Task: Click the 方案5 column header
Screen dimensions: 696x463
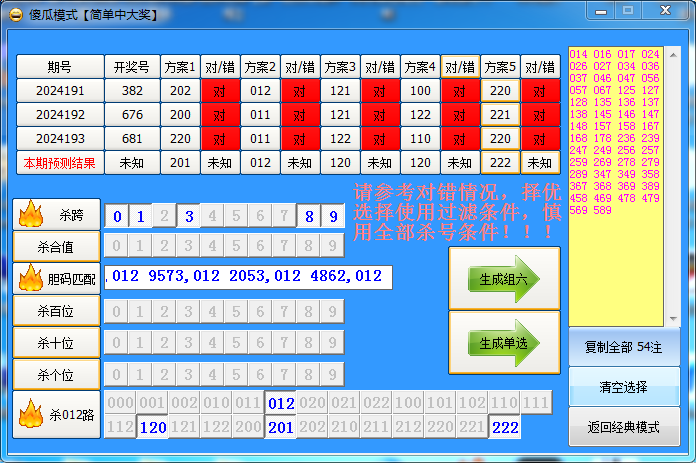Action: [x=500, y=67]
